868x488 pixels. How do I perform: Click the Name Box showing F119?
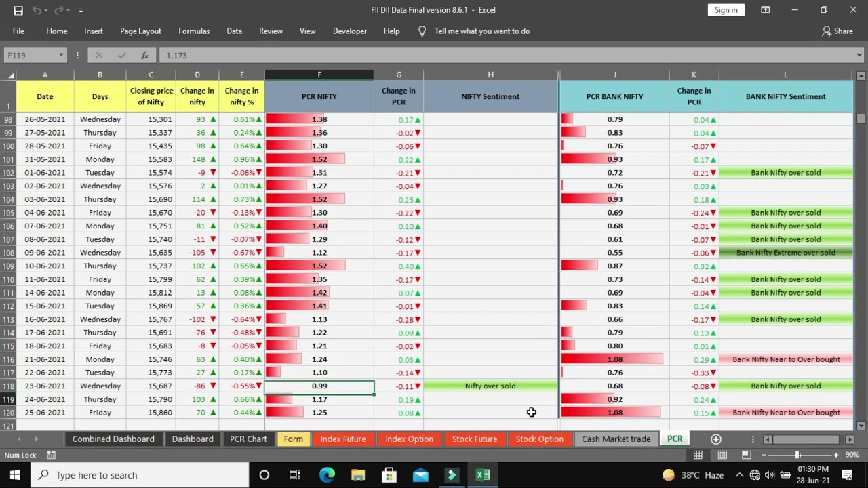(x=29, y=56)
